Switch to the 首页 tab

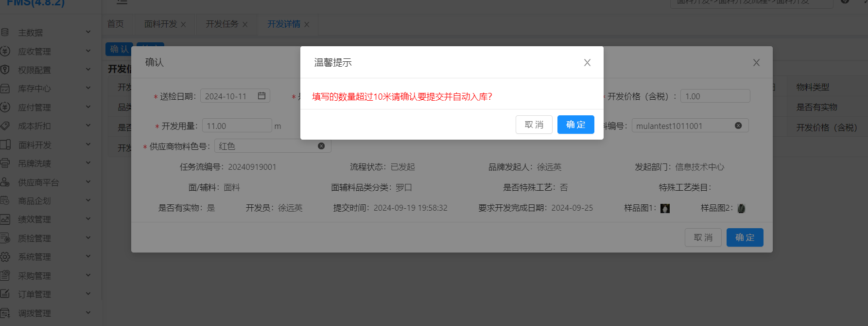[115, 24]
